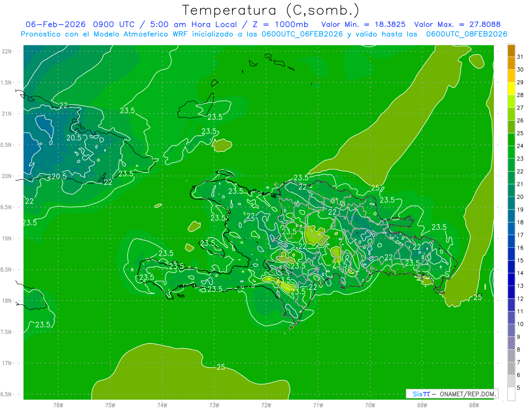
Task: Click "0600UTC_06FEB2026" initialization time text
Action: (x=302, y=34)
